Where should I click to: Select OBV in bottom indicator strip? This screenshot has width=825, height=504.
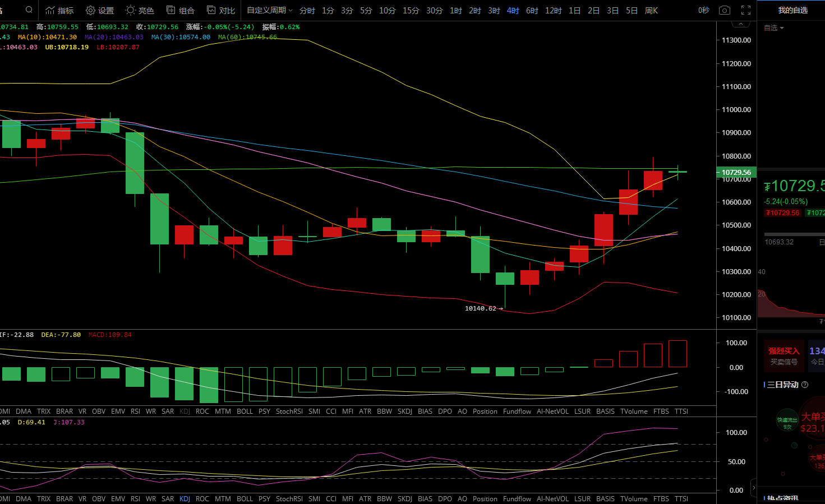point(98,498)
